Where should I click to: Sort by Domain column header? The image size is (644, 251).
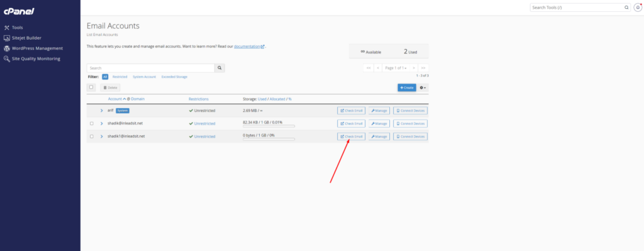tap(138, 99)
